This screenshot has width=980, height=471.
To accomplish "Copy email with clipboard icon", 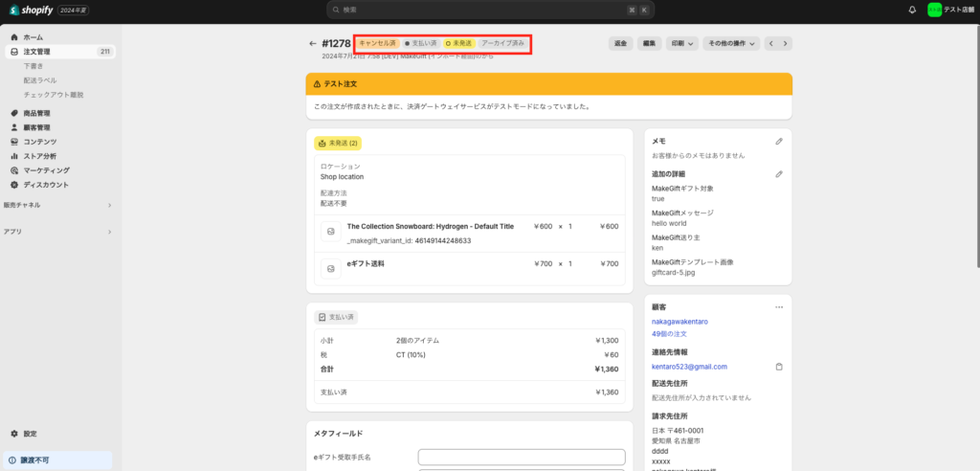I will pos(779,367).
